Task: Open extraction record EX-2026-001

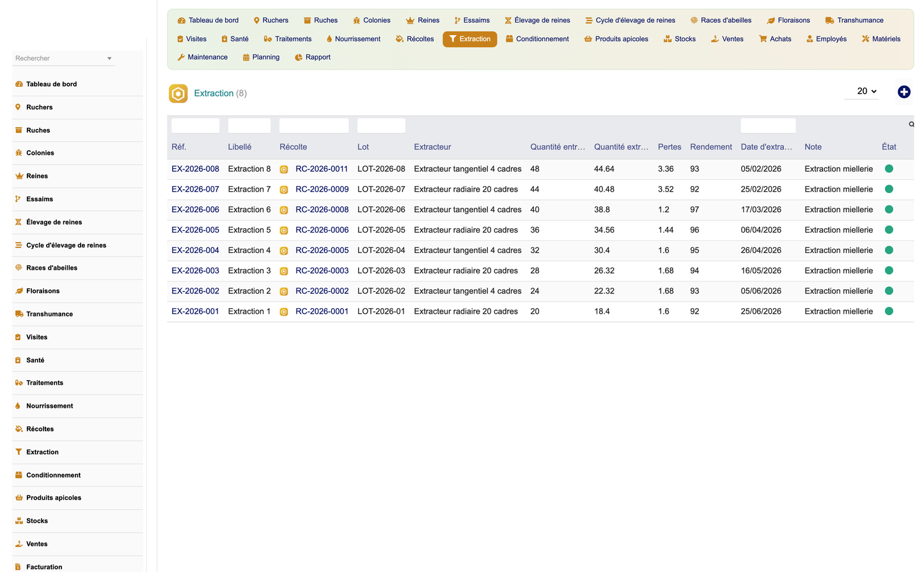Action: coord(195,312)
